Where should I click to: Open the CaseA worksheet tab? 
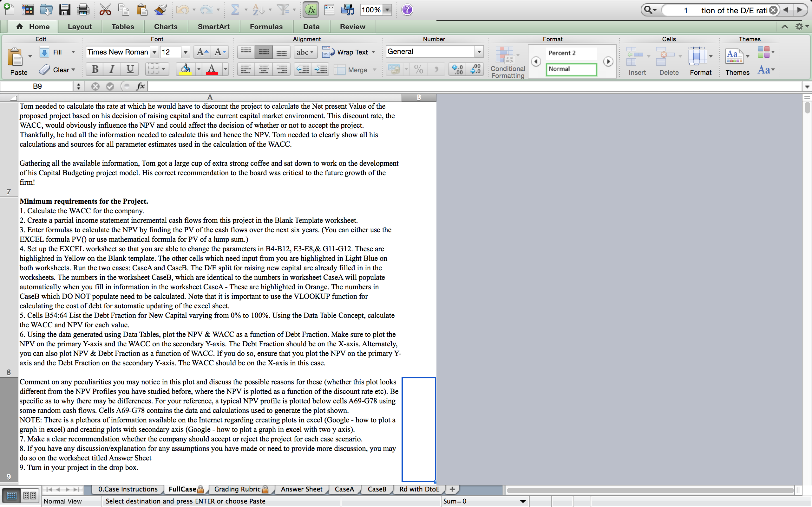(x=344, y=489)
